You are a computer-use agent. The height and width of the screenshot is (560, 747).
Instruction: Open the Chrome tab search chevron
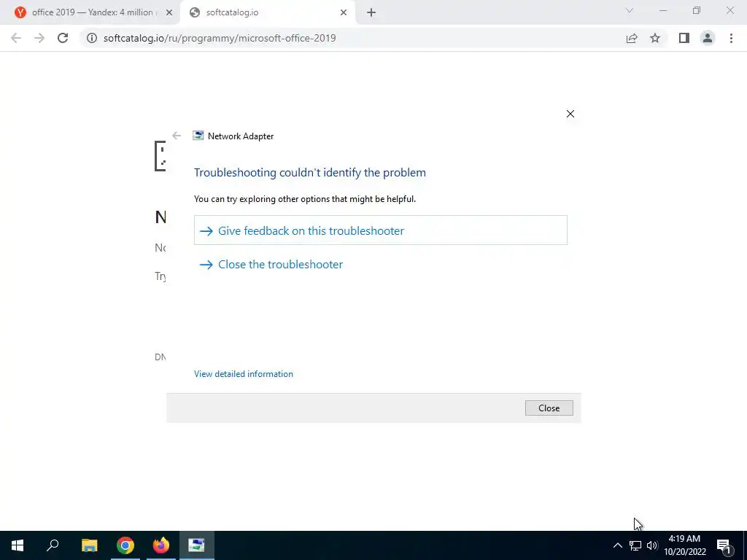630,10
